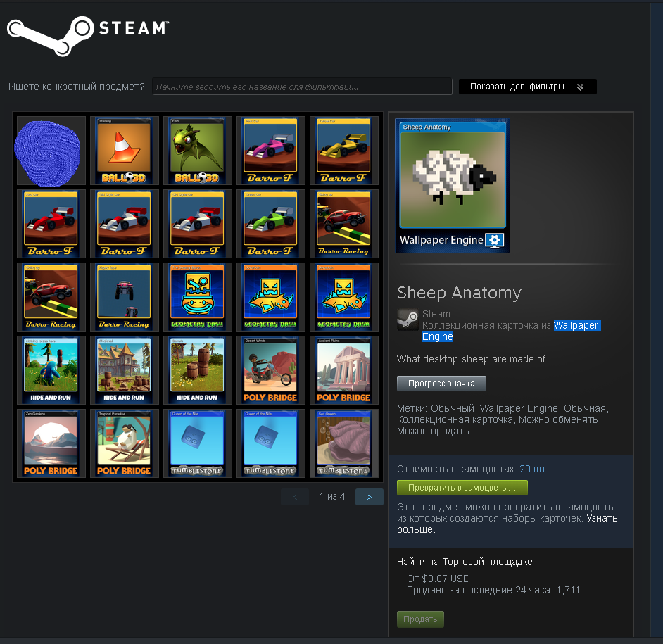663x644 pixels.
Task: Go to next inventory page
Action: (369, 497)
